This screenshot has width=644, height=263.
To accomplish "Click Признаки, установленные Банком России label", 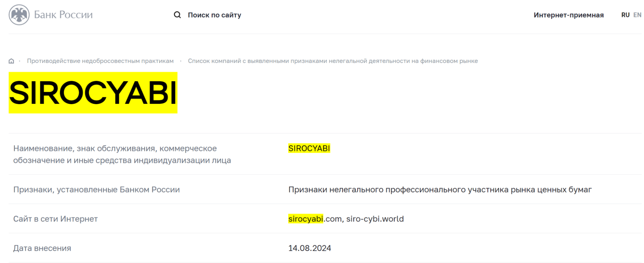I will point(97,190).
